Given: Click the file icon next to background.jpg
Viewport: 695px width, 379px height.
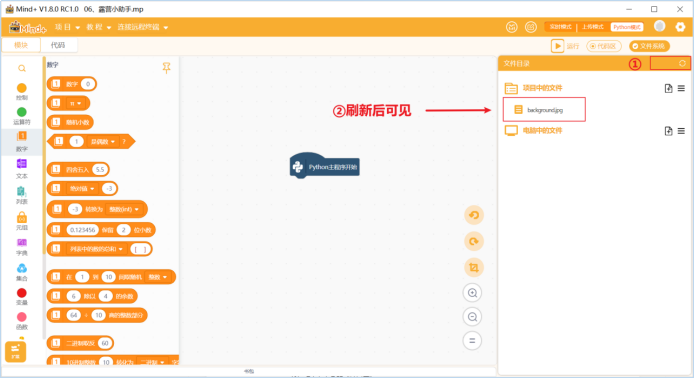Looking at the screenshot, I should tap(518, 109).
